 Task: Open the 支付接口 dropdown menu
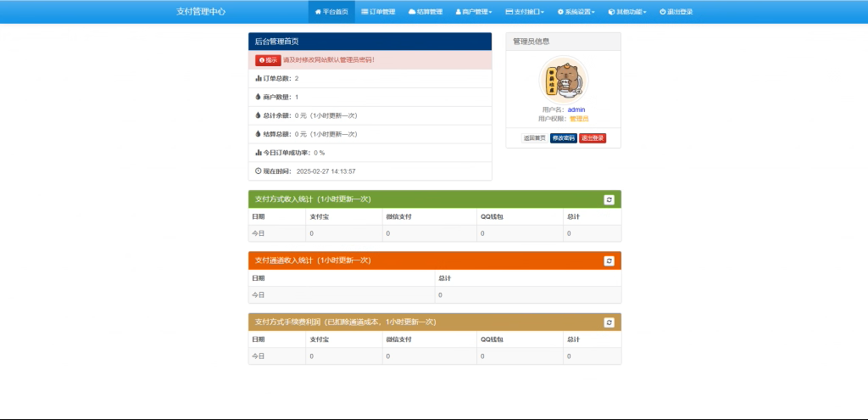click(524, 12)
